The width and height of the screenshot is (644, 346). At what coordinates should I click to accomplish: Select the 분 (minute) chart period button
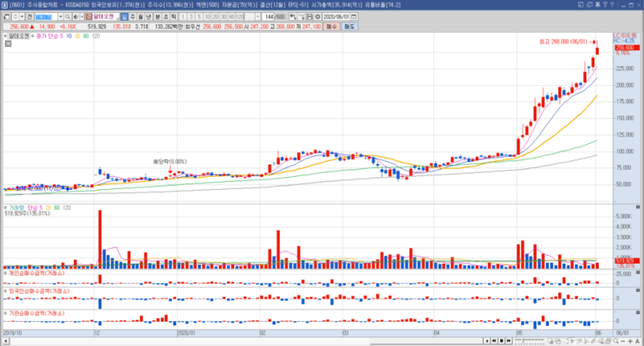coord(157,16)
